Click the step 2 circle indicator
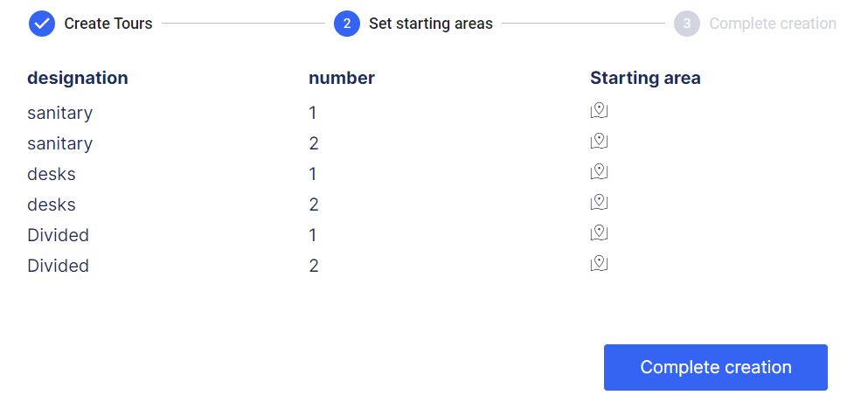Viewport: 868px width, 395px height. pyautogui.click(x=347, y=24)
